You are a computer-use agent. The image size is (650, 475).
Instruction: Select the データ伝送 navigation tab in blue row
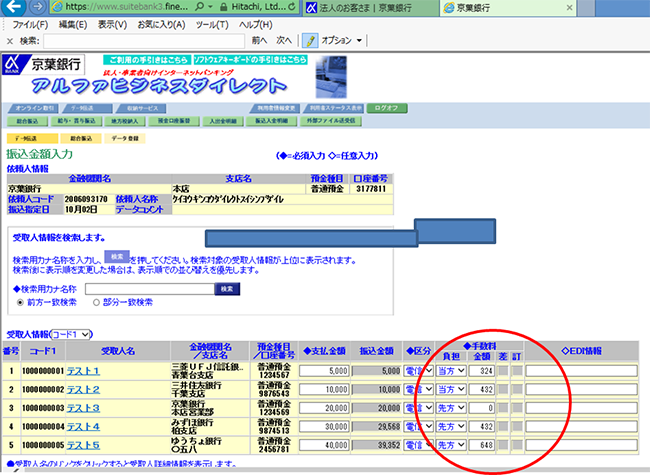click(x=87, y=109)
